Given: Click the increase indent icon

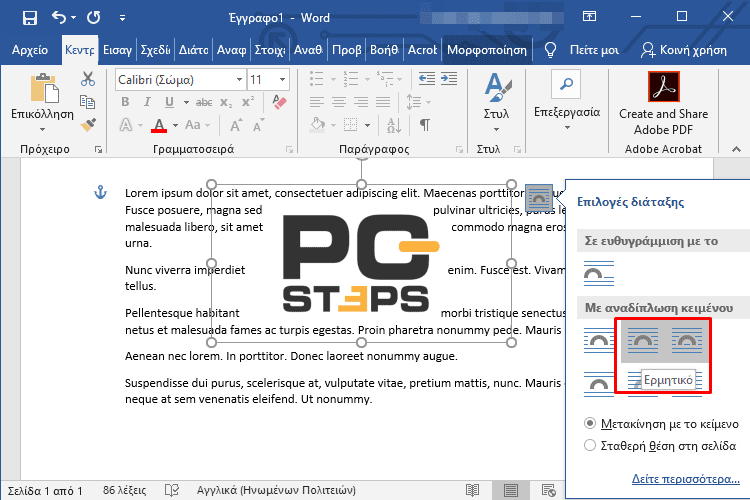Looking at the screenshot, I should pos(449,78).
